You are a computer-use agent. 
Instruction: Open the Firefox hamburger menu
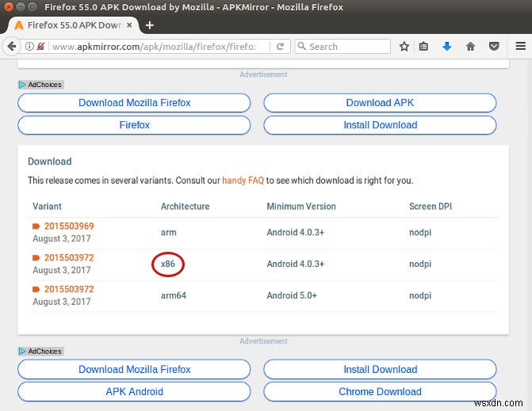click(x=520, y=46)
